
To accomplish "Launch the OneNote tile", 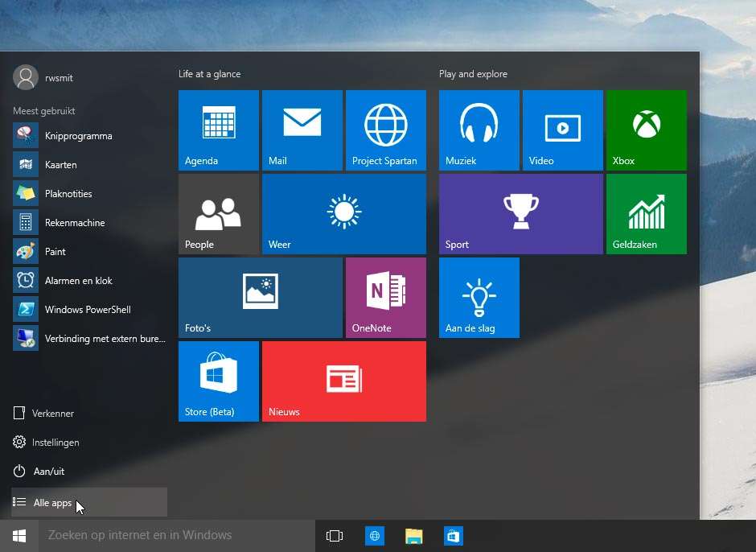I will click(x=386, y=298).
